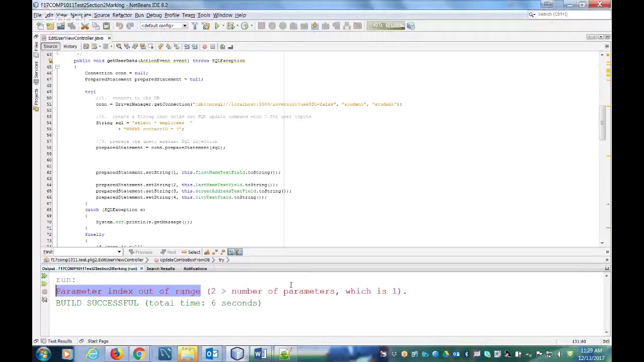The width and height of the screenshot is (644, 362).
Task: Open Test Results window button
Action: 56,341
